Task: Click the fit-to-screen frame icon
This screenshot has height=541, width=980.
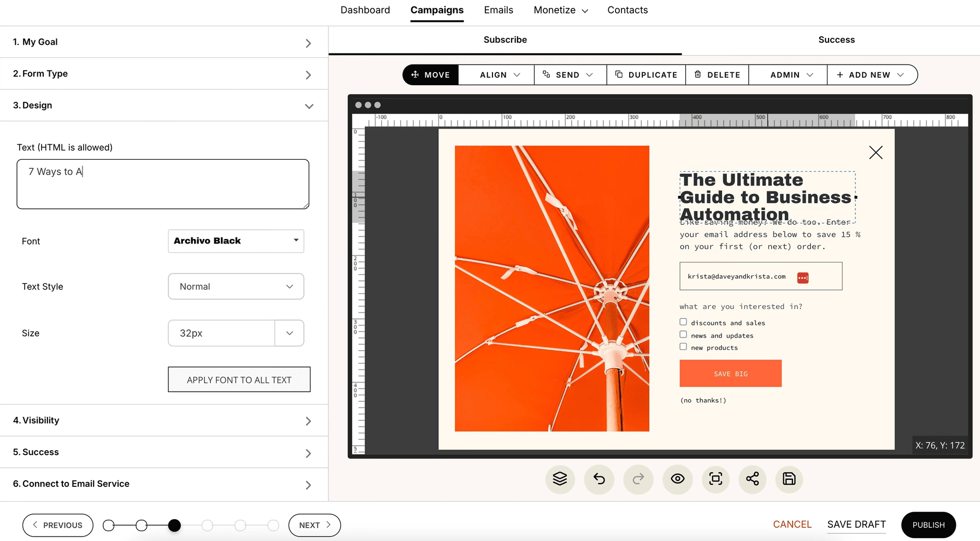Action: pos(715,479)
